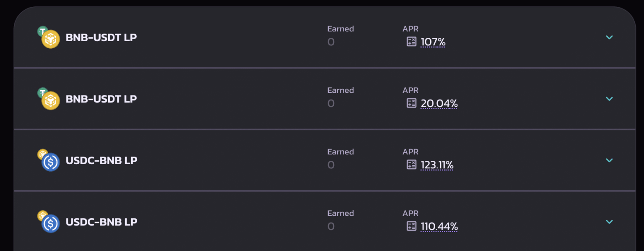Click the 110.44% APR value

pos(439,227)
